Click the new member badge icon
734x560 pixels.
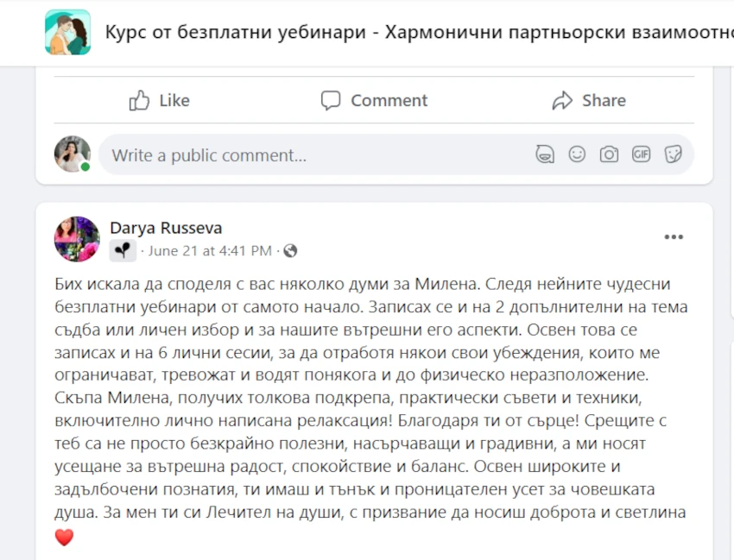(123, 251)
